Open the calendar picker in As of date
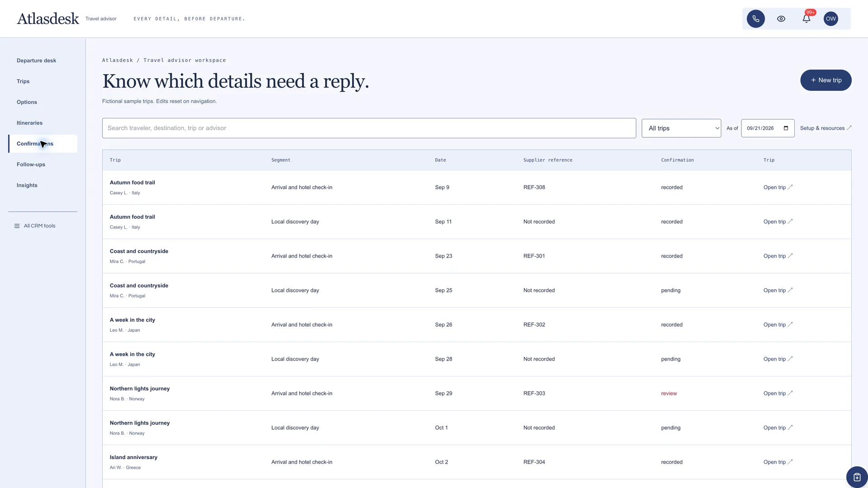This screenshot has height=488, width=868. click(x=786, y=128)
